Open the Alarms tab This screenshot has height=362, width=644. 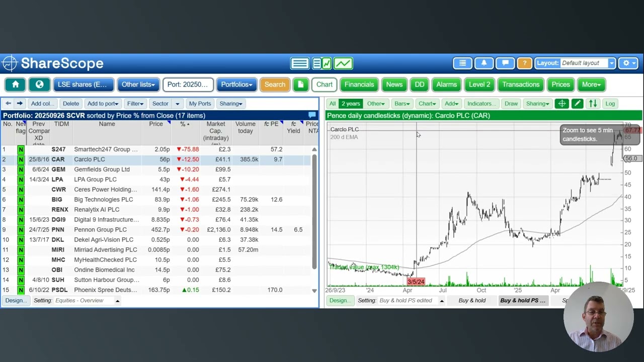(x=447, y=84)
